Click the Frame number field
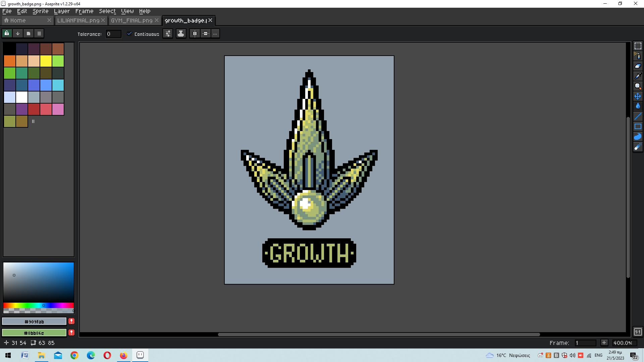Image resolution: width=644 pixels, height=362 pixels. point(585,343)
